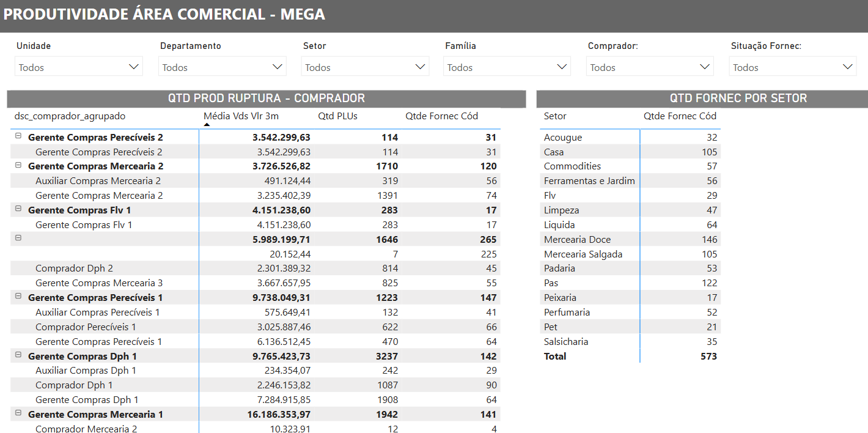Open the Unidade filter dropdown
The height and width of the screenshot is (433, 868).
coord(78,67)
